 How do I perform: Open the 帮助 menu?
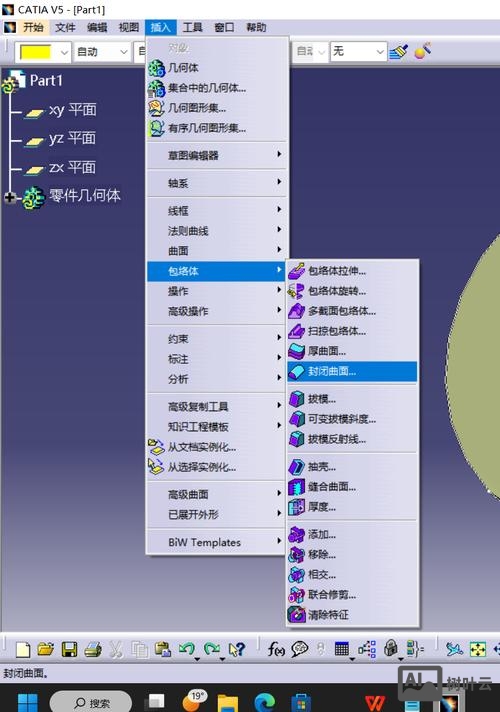click(256, 28)
